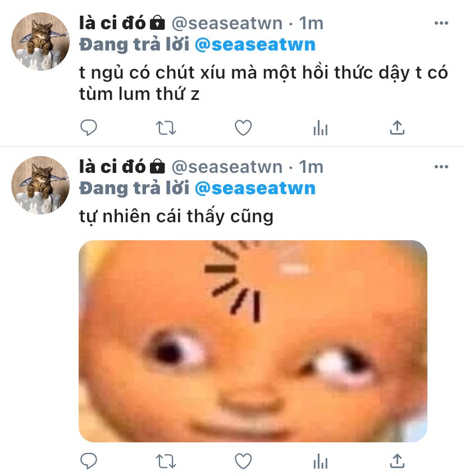Share the first tweet

pos(397,127)
